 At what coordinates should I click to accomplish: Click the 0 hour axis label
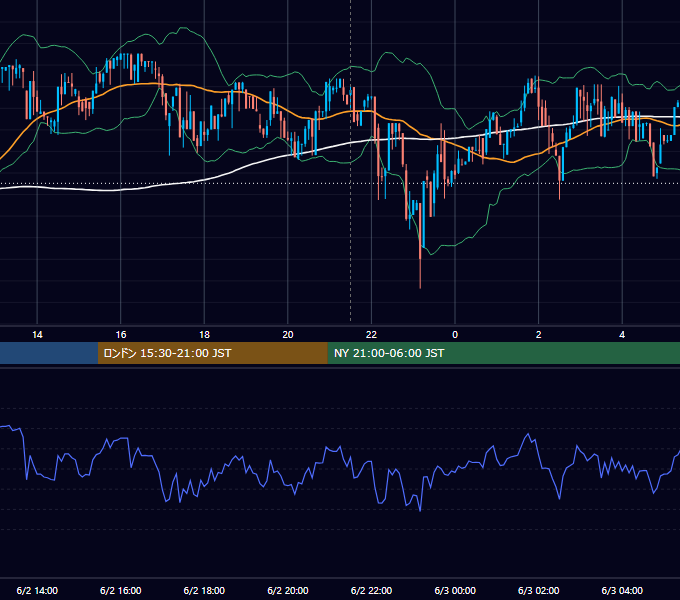pyautogui.click(x=455, y=335)
